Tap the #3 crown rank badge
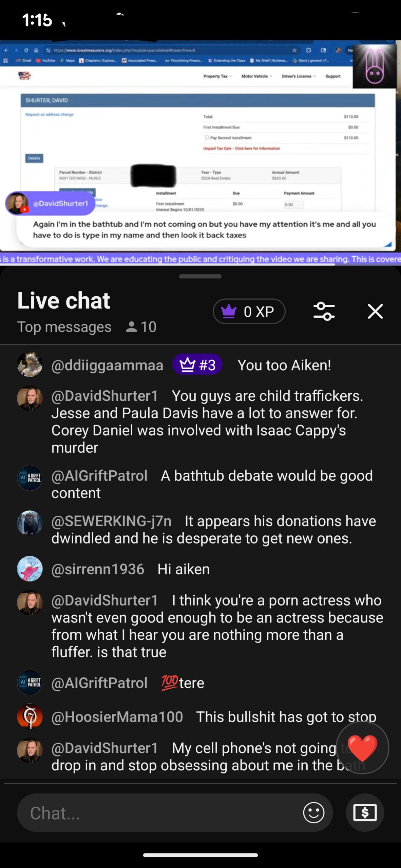 pos(197,365)
